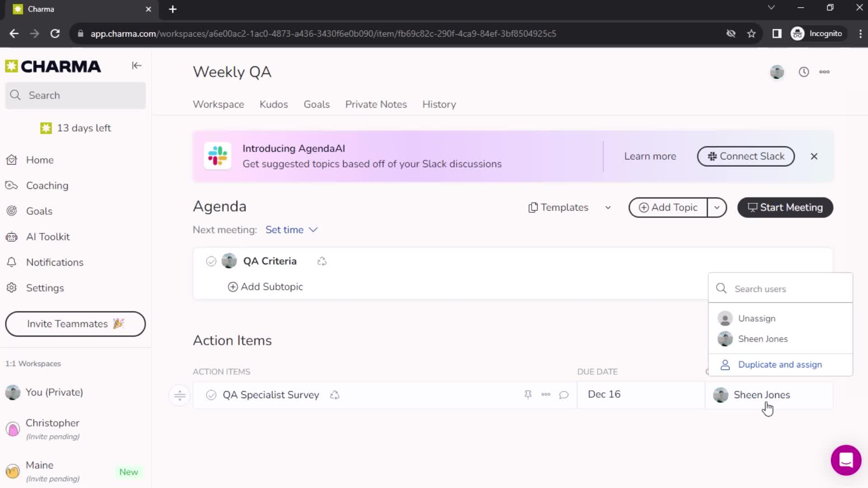
Task: Click the Start Meeting button
Action: pos(784,207)
